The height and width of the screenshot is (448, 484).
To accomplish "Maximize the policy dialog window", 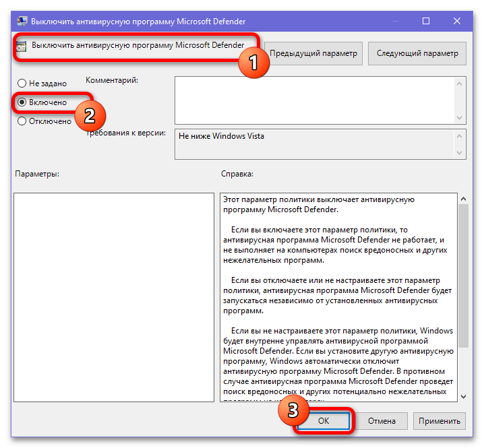I will point(426,21).
